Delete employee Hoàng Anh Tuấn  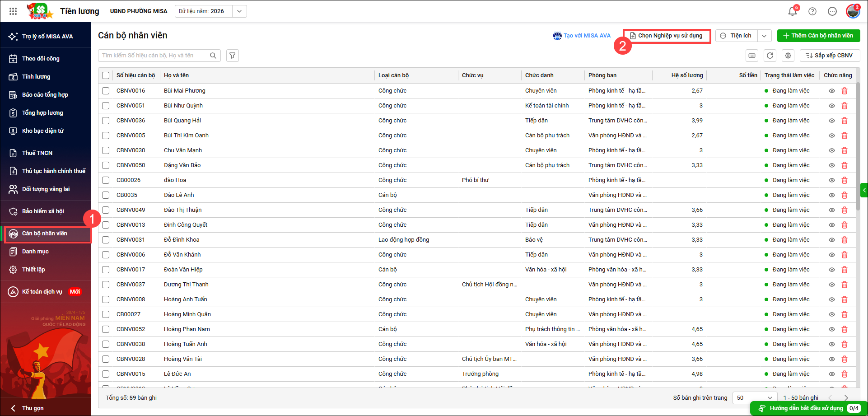click(845, 299)
